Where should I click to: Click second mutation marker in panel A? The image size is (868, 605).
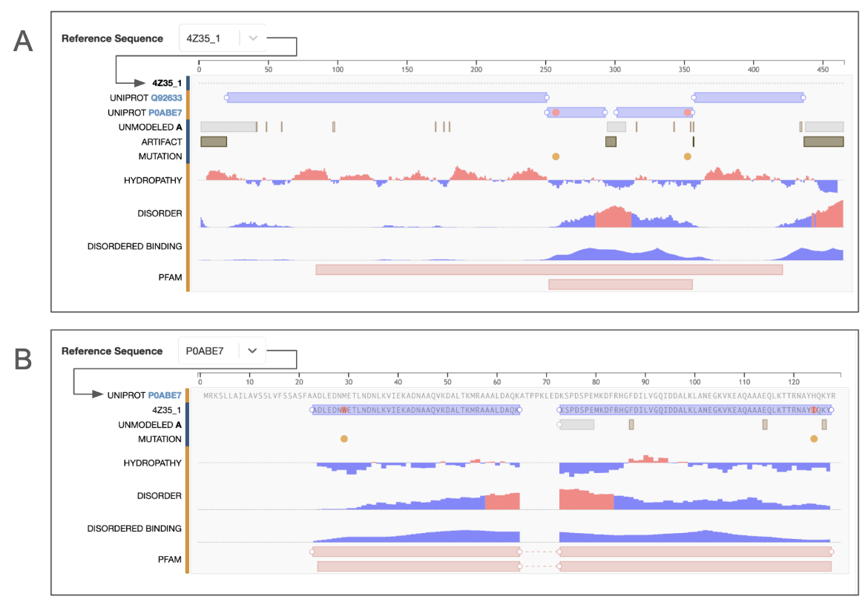pyautogui.click(x=688, y=156)
